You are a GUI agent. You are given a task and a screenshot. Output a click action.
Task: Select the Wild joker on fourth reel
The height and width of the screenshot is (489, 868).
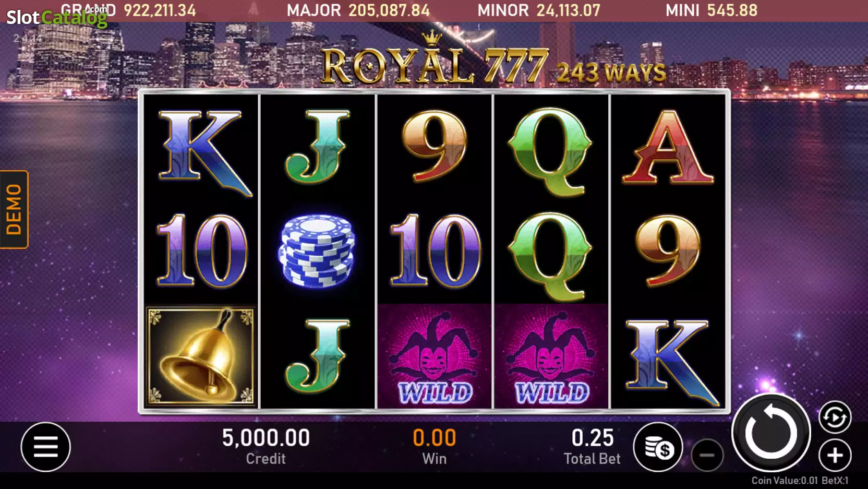tap(551, 356)
